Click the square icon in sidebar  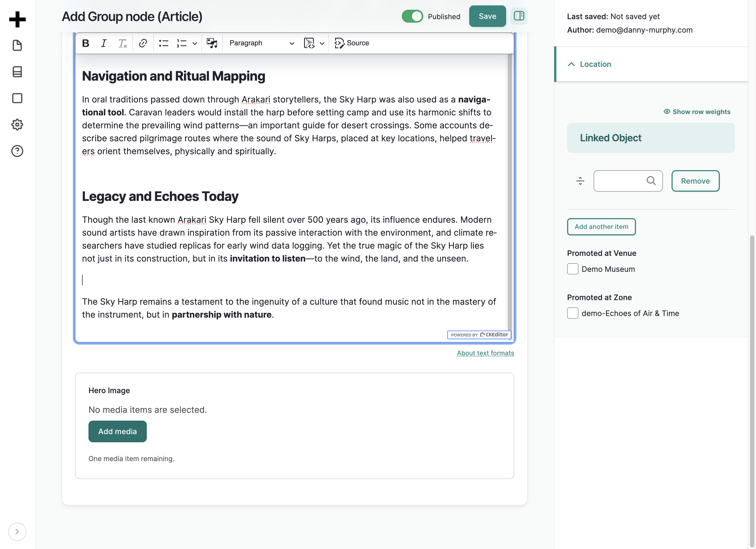17,98
